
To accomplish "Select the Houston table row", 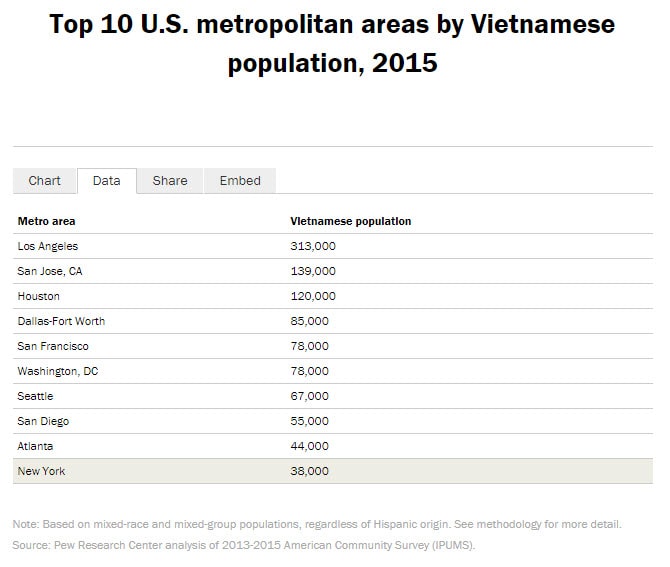I will pyautogui.click(x=39, y=296).
